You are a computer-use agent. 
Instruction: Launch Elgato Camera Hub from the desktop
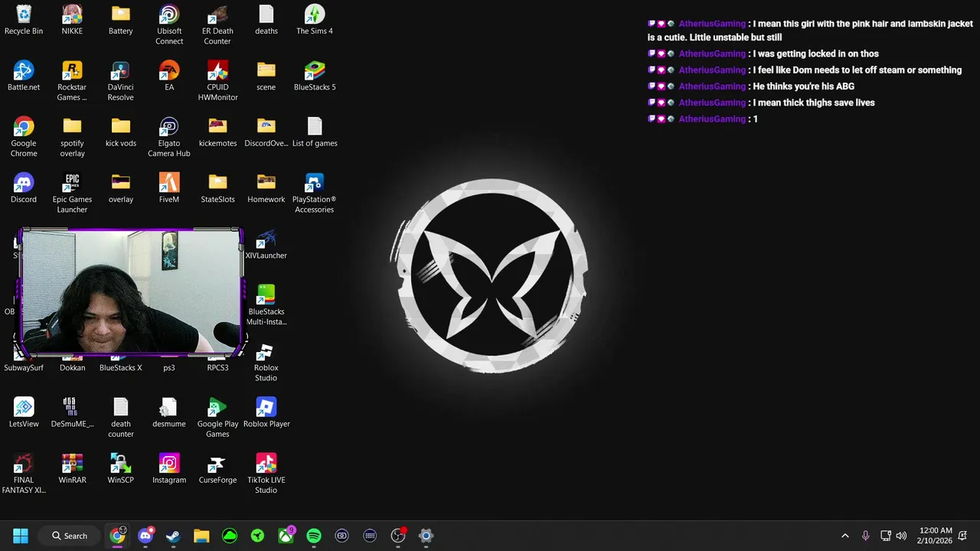click(x=169, y=138)
